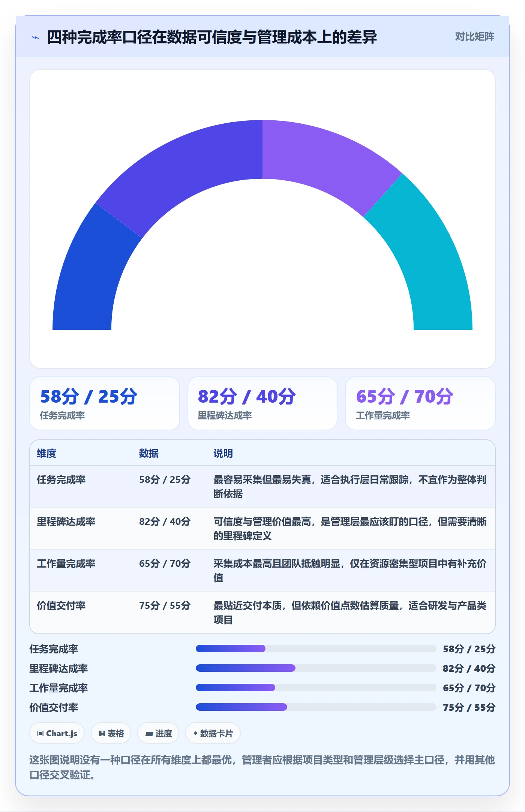
Task: Click the main title 四种完成率口径 heading
Action: click(x=212, y=37)
